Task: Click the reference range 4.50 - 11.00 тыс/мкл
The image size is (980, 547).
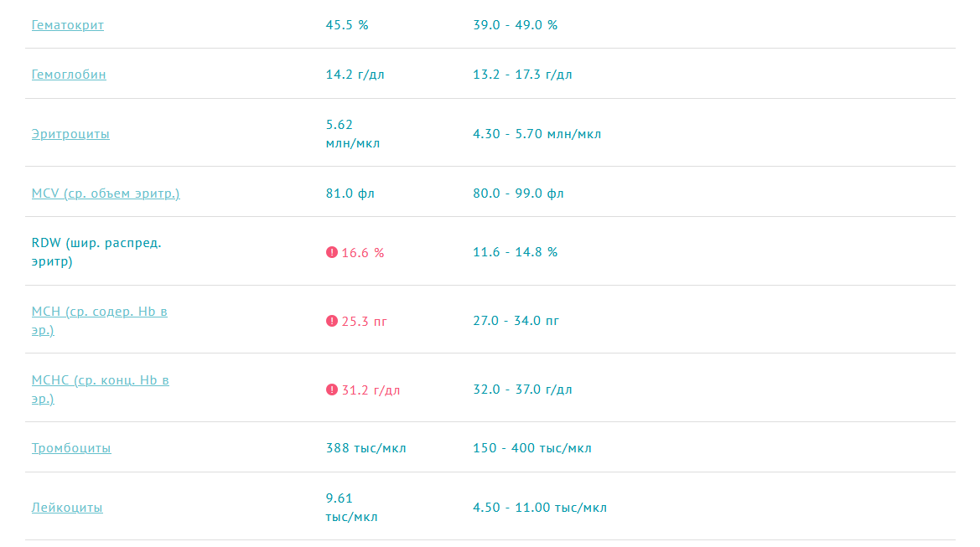Action: tap(539, 508)
